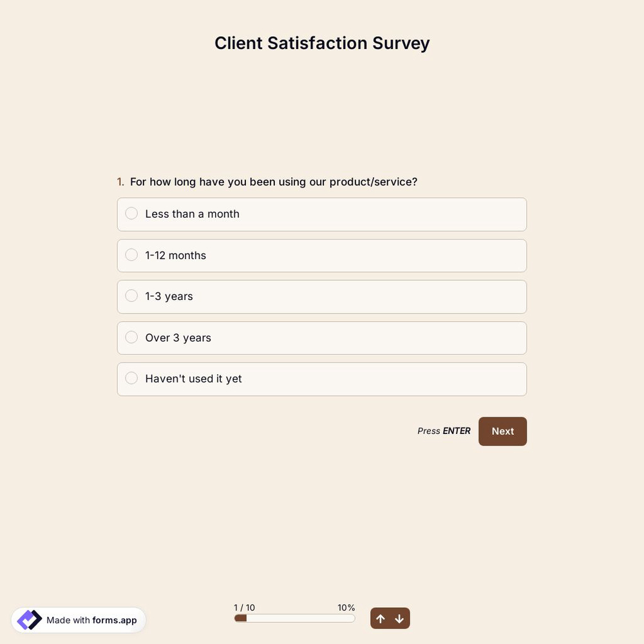Screen dimensions: 644x644
Task: Click the "Press ENTER" hint text
Action: pos(444,430)
